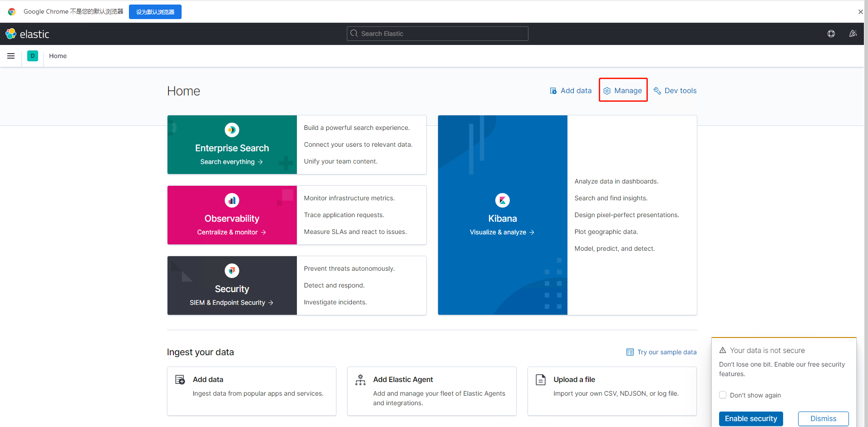Click 'Measure SLAs and react to issues.'

[x=355, y=232]
